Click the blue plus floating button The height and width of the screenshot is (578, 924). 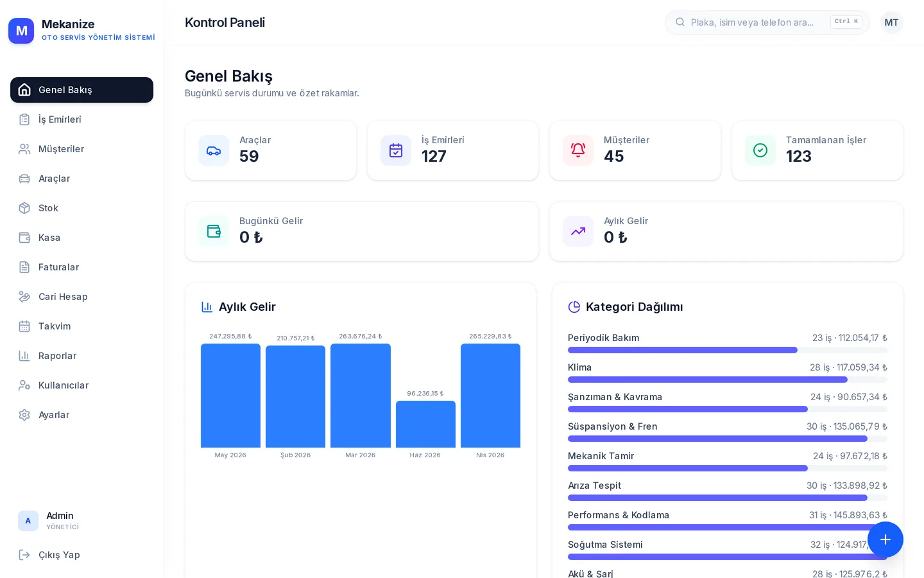pyautogui.click(x=886, y=539)
